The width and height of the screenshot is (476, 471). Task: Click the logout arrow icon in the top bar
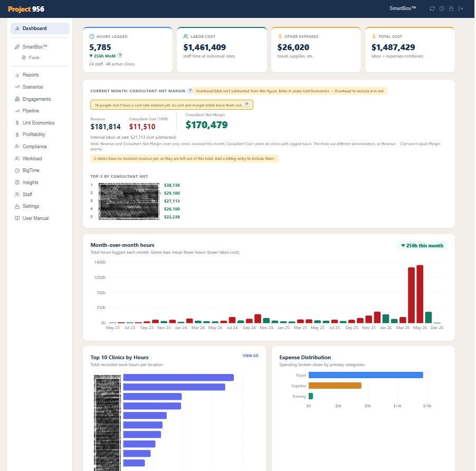(x=461, y=8)
